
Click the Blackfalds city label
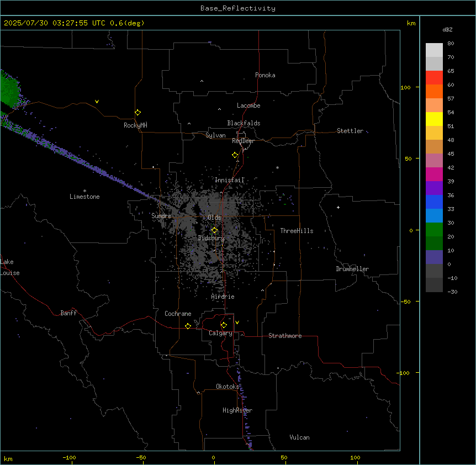tap(244, 123)
